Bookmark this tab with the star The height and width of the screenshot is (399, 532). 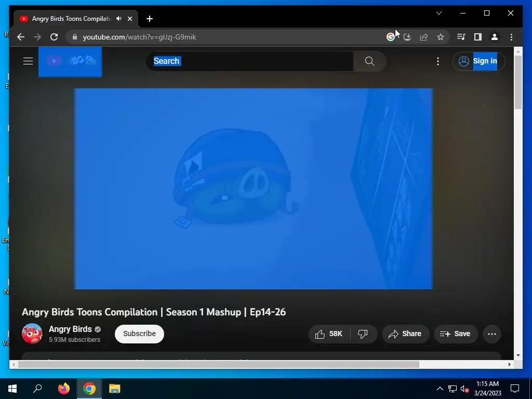click(441, 37)
